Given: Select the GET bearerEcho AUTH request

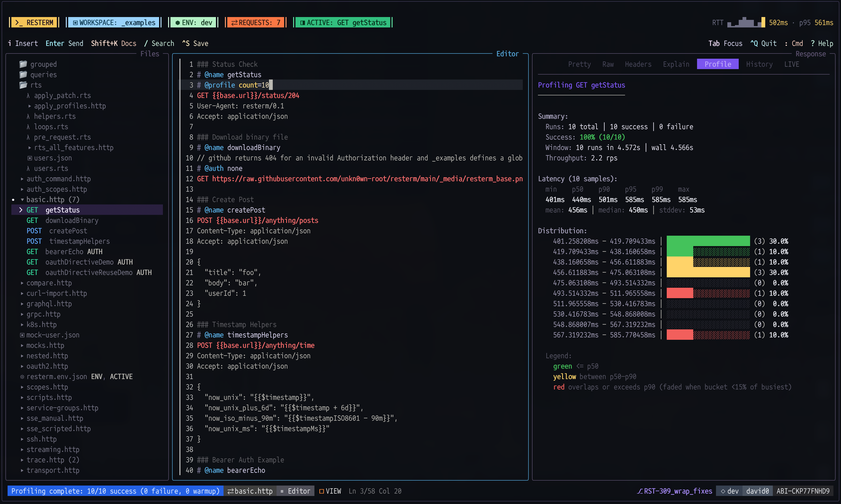Looking at the screenshot, I should (65, 252).
